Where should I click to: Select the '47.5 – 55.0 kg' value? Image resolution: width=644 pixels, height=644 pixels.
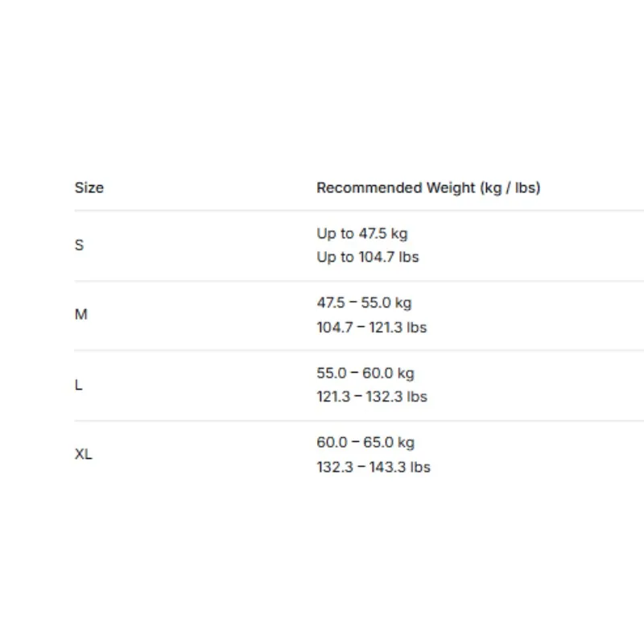tap(364, 303)
